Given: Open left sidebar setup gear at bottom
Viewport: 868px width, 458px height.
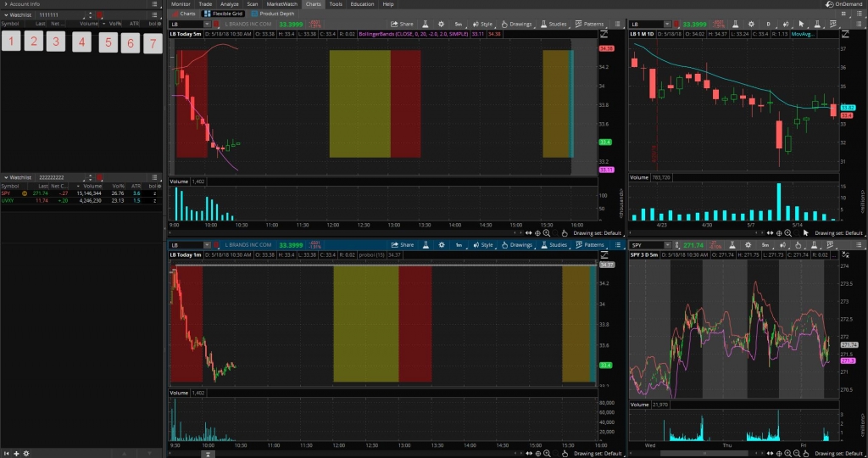Looking at the screenshot, I should click(26, 454).
